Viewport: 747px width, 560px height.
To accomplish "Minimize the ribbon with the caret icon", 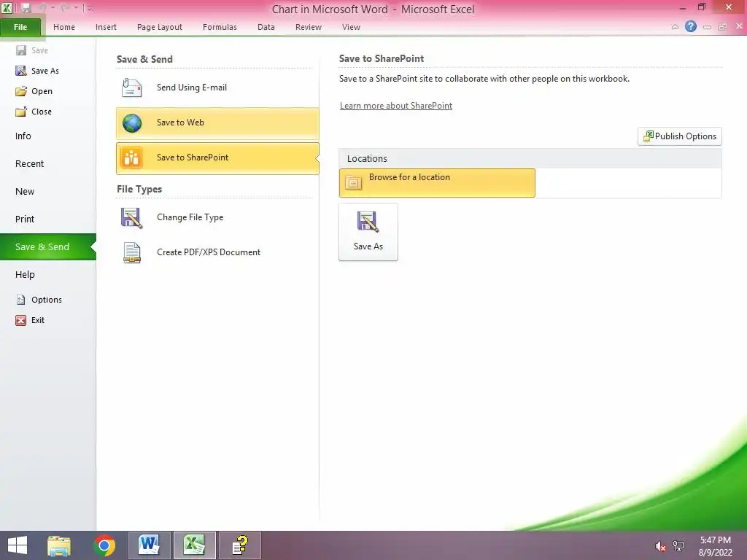I will [675, 27].
